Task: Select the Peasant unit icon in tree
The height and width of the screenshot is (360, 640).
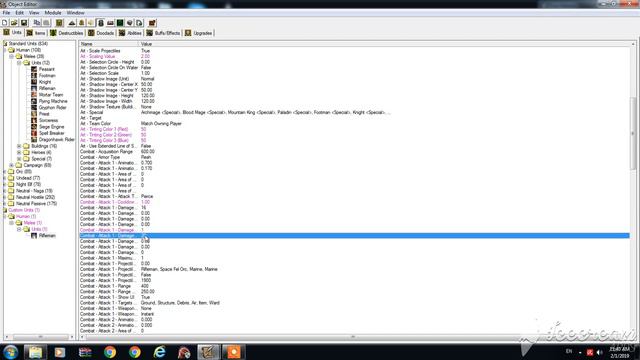Action: (34, 69)
